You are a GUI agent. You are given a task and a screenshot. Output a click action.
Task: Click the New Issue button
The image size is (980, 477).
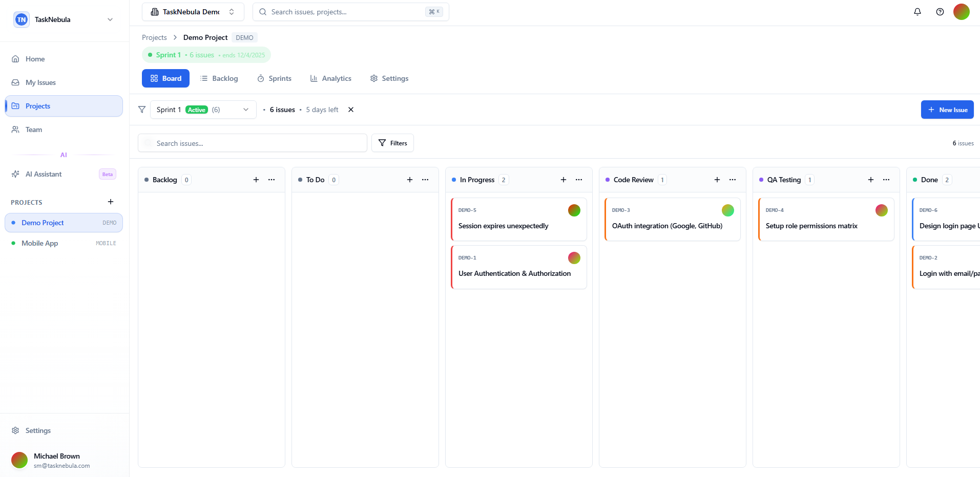pyautogui.click(x=947, y=109)
